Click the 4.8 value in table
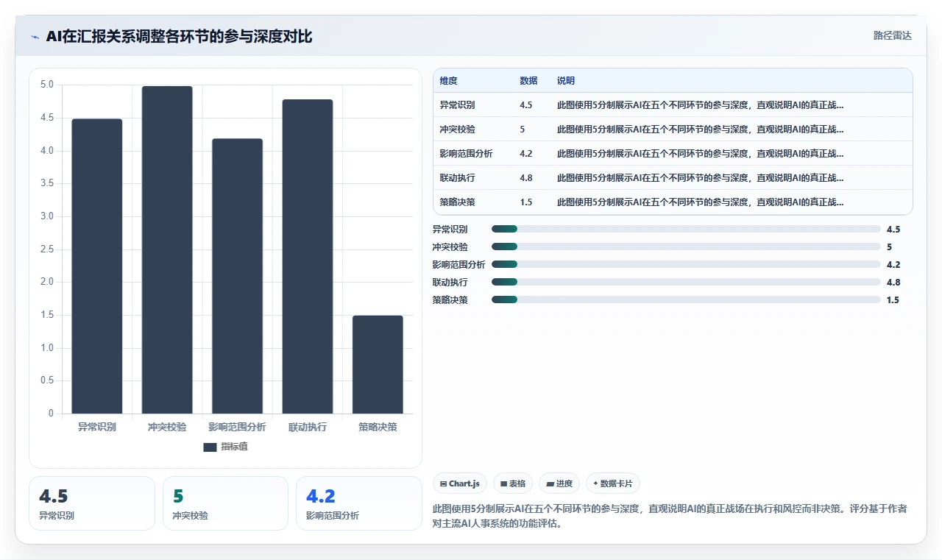 coord(525,178)
